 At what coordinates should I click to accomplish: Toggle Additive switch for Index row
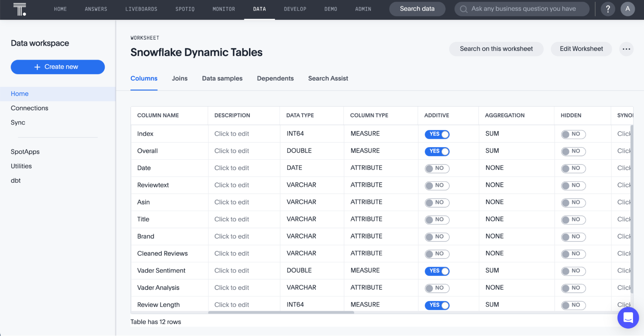[x=437, y=134]
